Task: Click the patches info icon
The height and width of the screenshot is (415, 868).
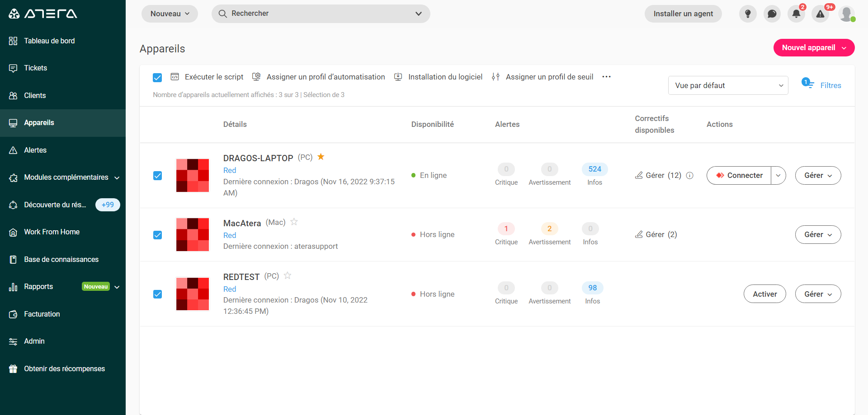Action: coord(689,176)
